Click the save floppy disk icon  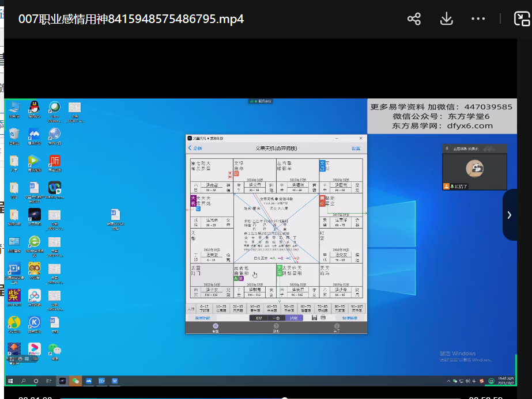click(314, 318)
